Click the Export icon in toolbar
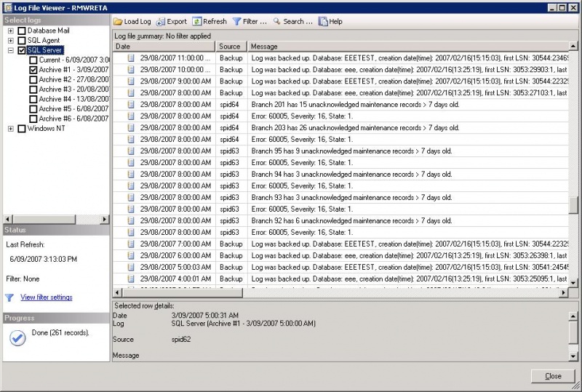Viewport: 582px width, 392px height. [161, 22]
